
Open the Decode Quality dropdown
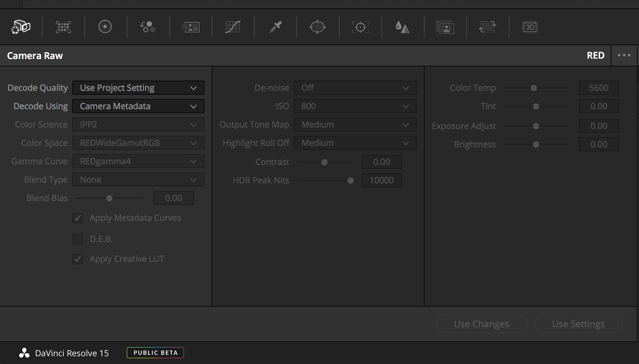tap(138, 88)
